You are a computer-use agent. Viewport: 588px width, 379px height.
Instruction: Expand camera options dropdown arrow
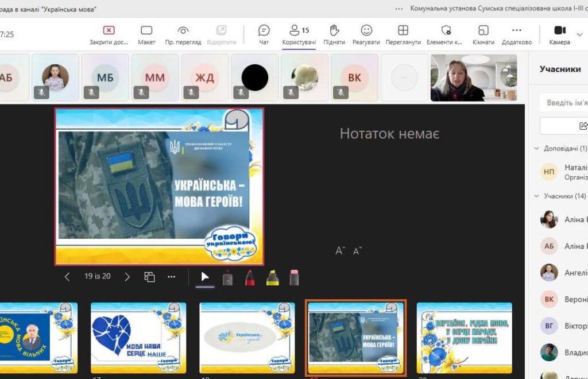pyautogui.click(x=580, y=34)
